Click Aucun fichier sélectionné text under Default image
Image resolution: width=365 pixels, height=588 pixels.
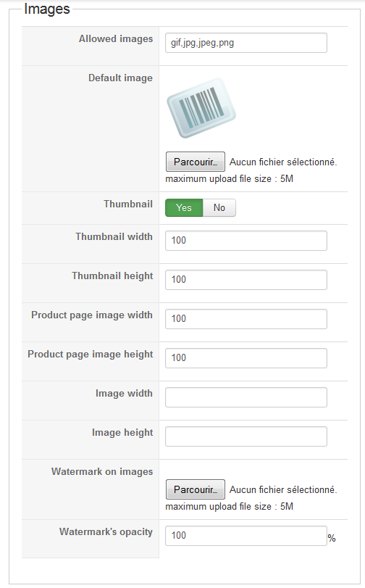283,162
